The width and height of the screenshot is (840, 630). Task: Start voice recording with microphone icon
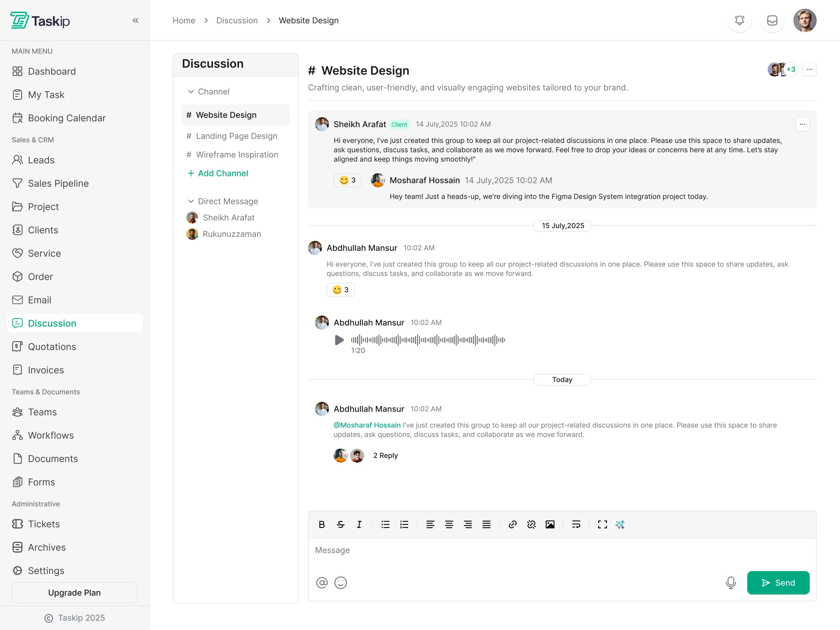731,582
